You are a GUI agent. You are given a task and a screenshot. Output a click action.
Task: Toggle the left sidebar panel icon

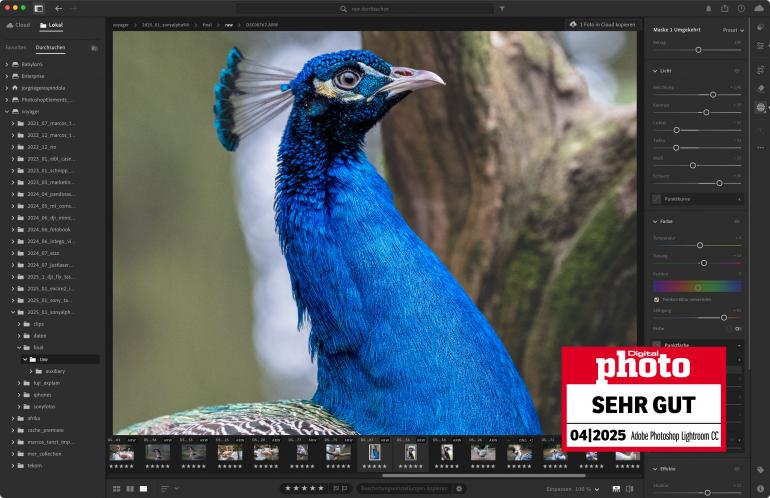click(x=39, y=8)
